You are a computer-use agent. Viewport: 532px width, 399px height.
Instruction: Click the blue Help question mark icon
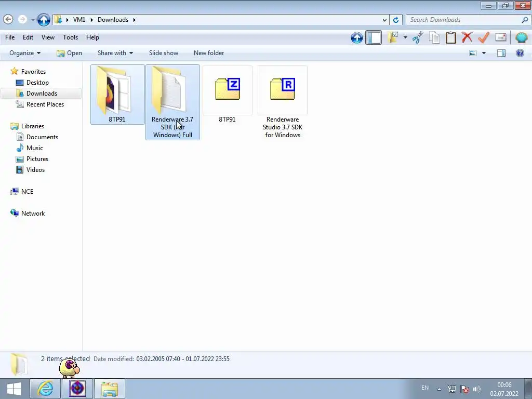[520, 53]
